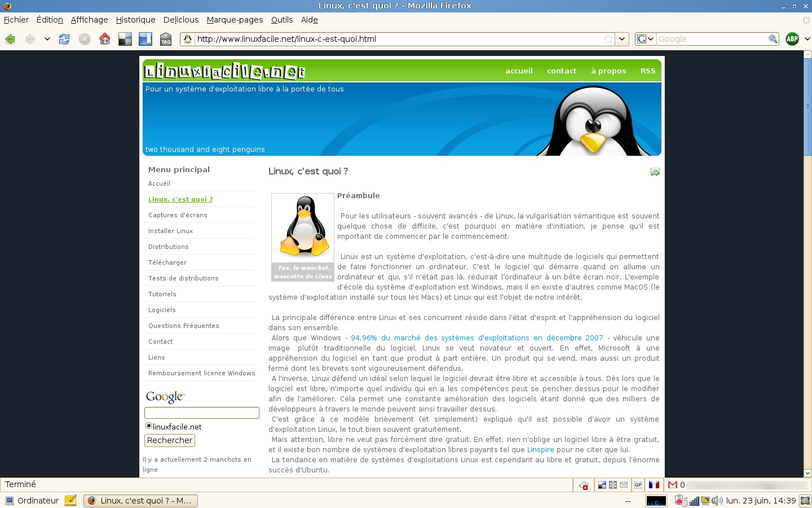Click the search magnifier icon
This screenshot has height=508, width=812.
[x=773, y=39]
